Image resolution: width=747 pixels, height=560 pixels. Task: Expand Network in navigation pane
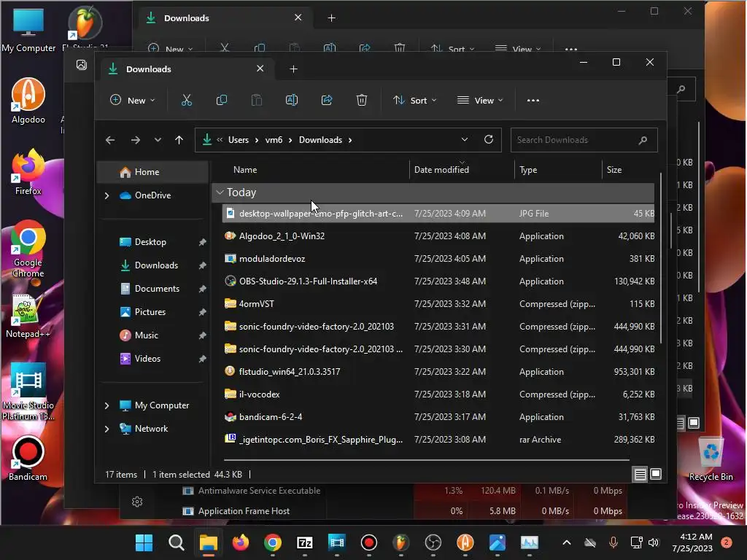coord(107,429)
